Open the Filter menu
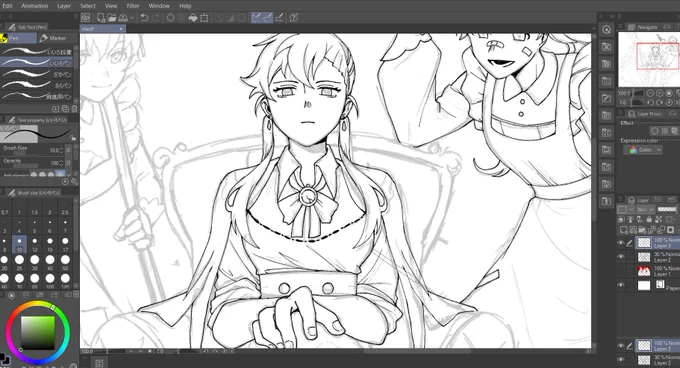 (133, 6)
